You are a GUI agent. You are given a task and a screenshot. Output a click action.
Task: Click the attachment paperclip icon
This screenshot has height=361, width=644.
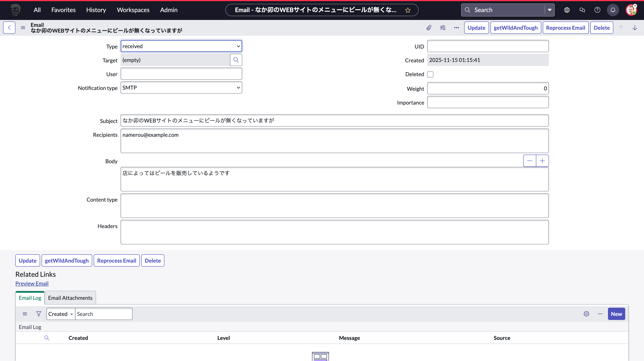[x=429, y=28]
